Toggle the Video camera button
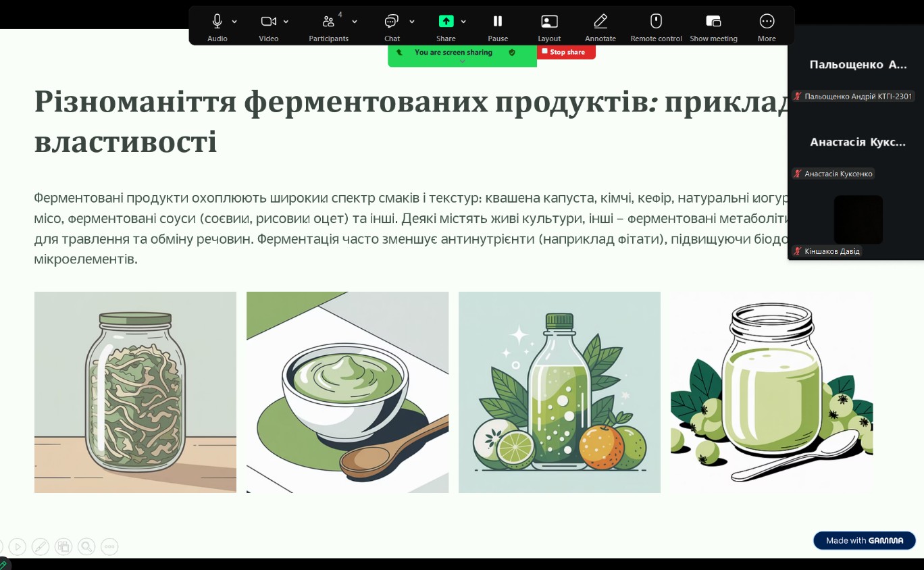The height and width of the screenshot is (570, 924). coord(268,22)
